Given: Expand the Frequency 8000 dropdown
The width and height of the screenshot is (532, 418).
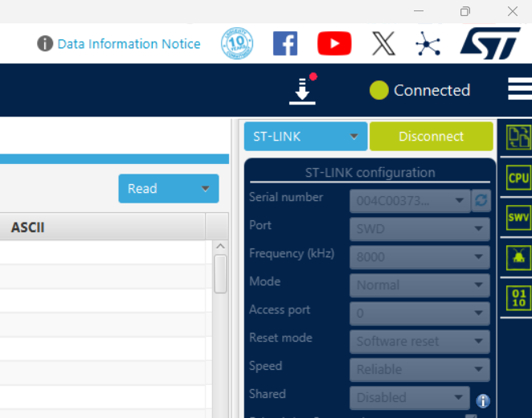Looking at the screenshot, I should tap(419, 257).
